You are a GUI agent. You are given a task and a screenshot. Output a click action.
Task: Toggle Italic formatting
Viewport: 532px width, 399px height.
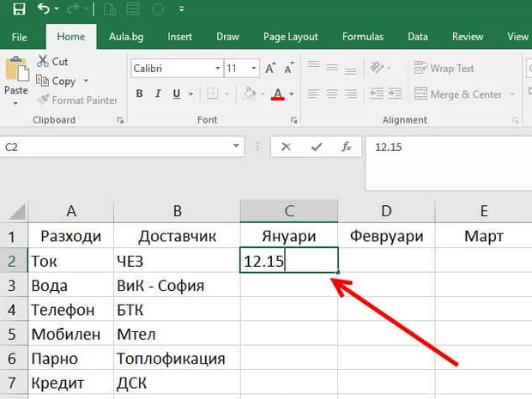point(157,94)
